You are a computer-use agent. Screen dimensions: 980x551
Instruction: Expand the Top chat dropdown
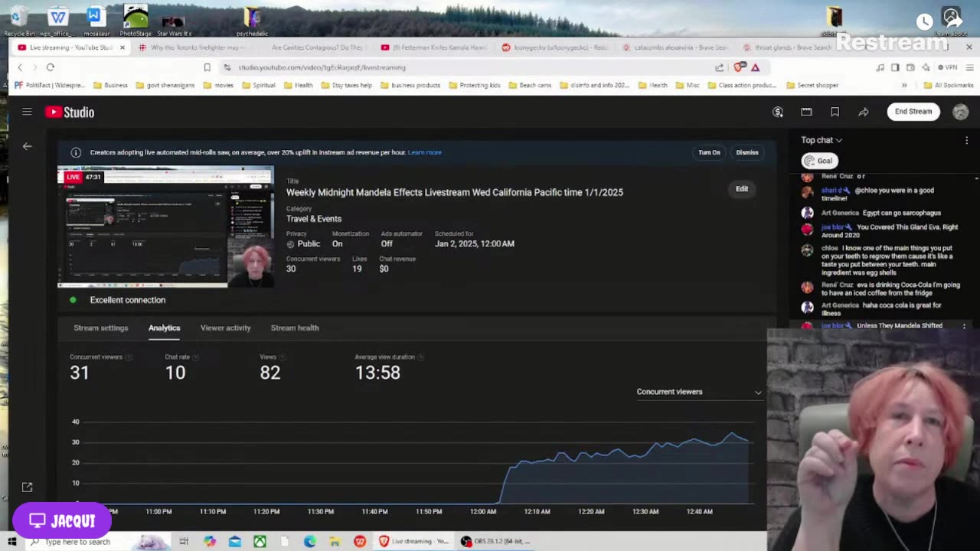click(x=822, y=140)
